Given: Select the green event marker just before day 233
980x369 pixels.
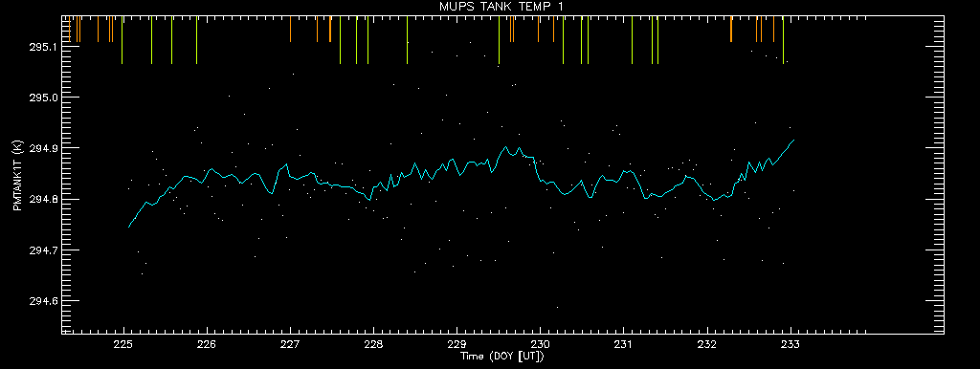Looking at the screenshot, I should pos(783,40).
